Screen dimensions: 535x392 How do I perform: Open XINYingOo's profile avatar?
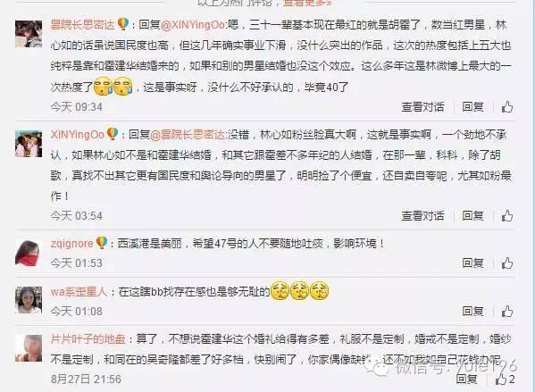29,144
